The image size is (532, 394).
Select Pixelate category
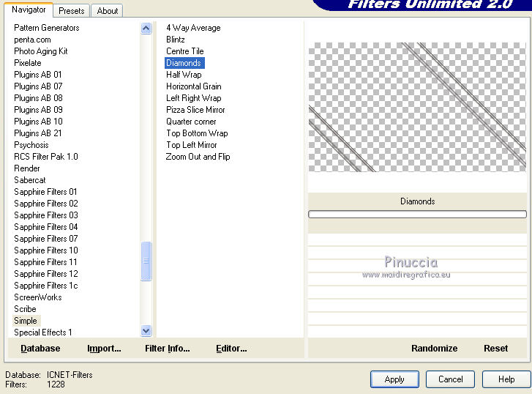(x=28, y=63)
